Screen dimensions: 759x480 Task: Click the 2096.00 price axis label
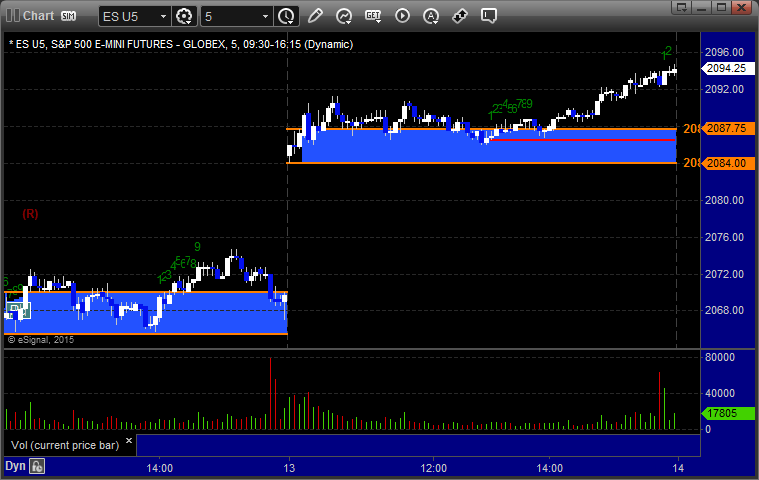pyautogui.click(x=724, y=52)
